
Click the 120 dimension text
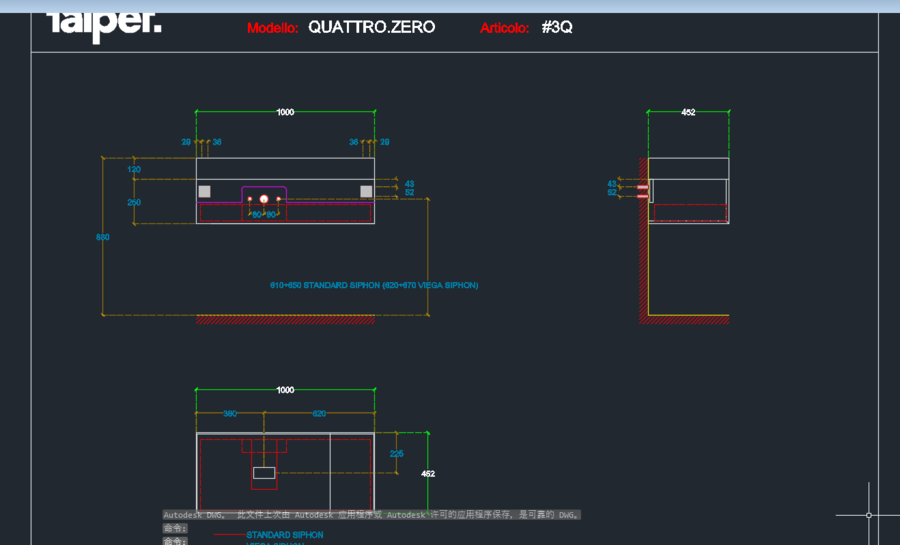(134, 169)
